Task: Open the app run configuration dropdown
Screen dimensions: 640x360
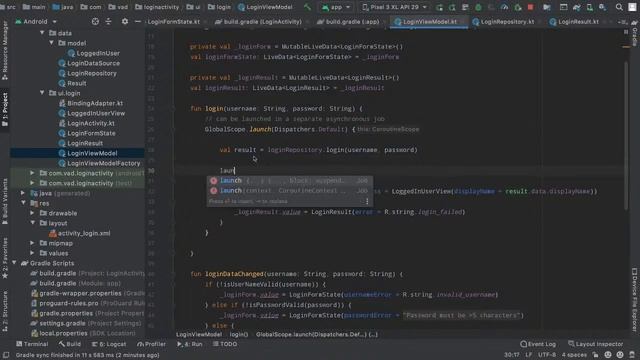Action: coord(336,7)
